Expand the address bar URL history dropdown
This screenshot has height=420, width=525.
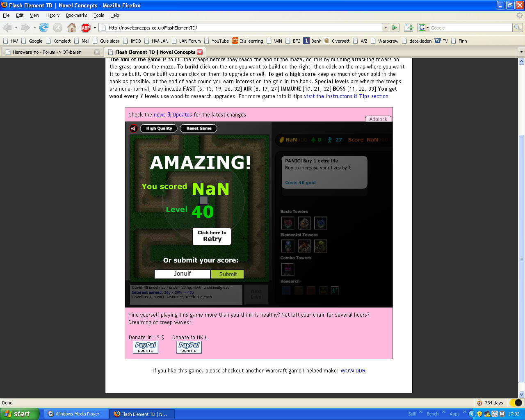[x=385, y=27]
